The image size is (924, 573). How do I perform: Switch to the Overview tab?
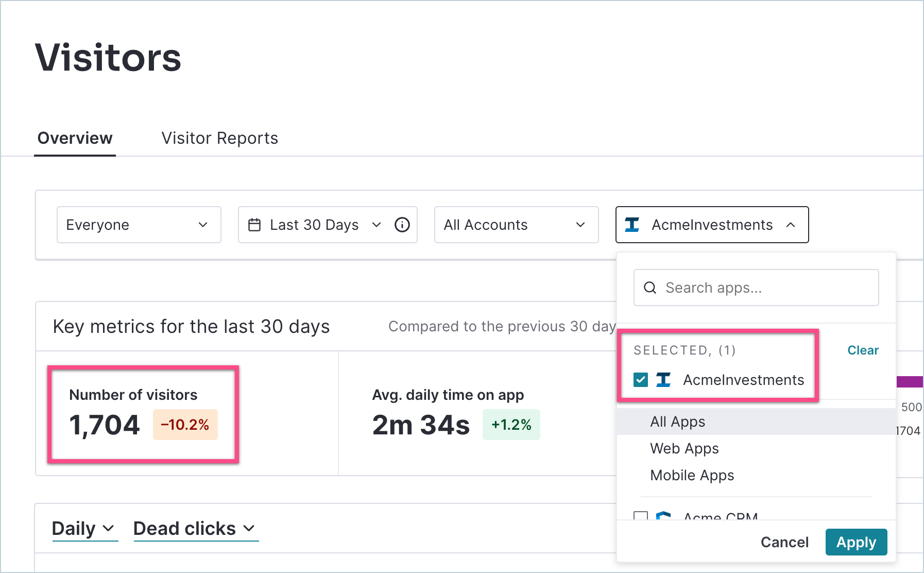pos(75,138)
